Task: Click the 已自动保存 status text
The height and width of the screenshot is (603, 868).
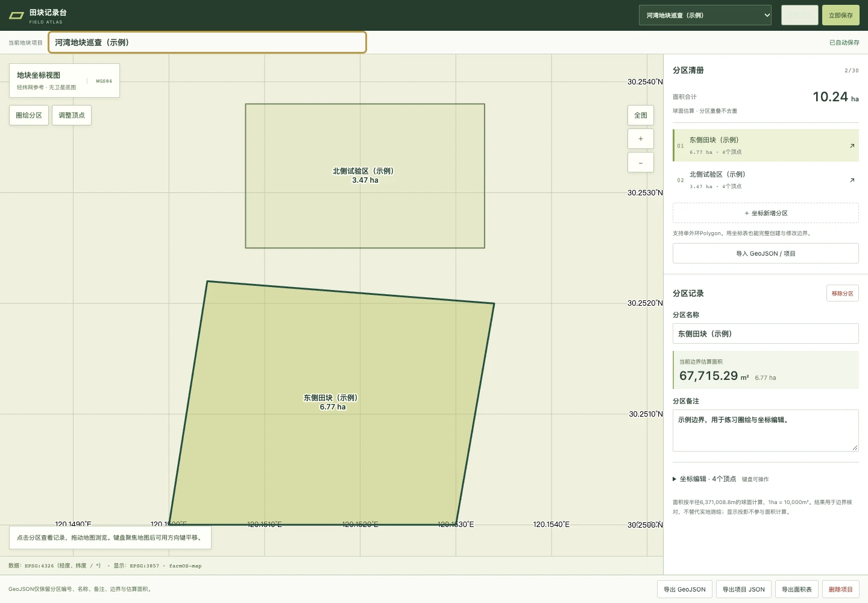Action: coord(844,42)
